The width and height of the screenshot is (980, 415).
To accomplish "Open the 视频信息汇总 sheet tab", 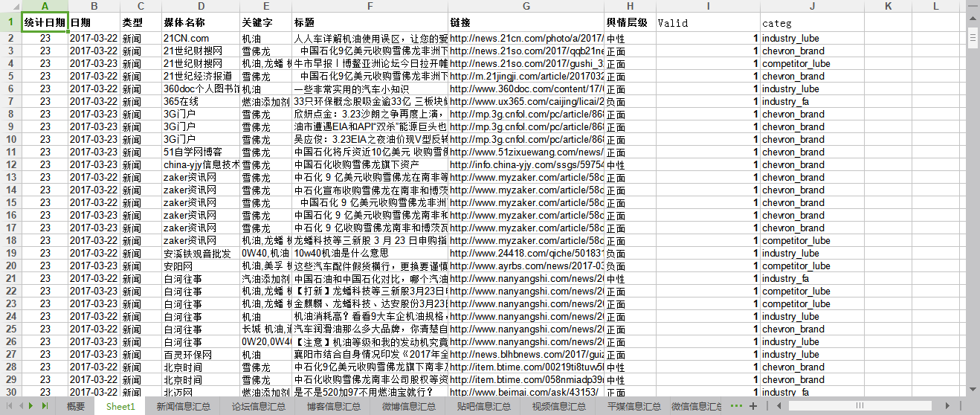I will (558, 406).
